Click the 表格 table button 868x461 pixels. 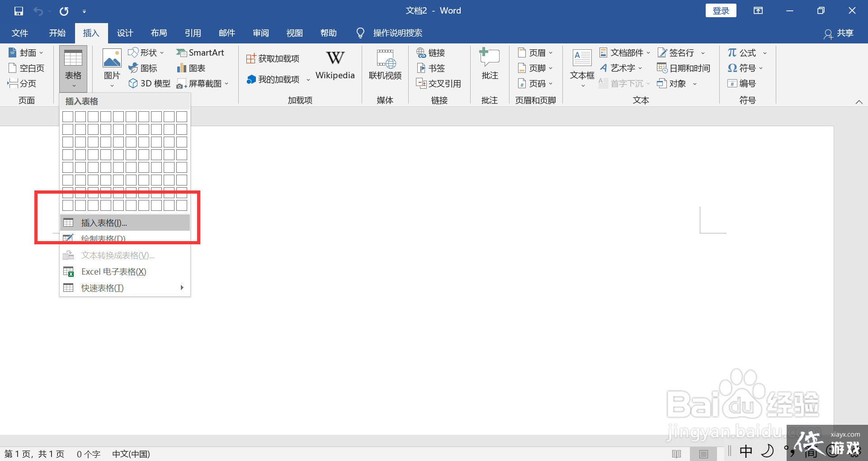coord(73,69)
